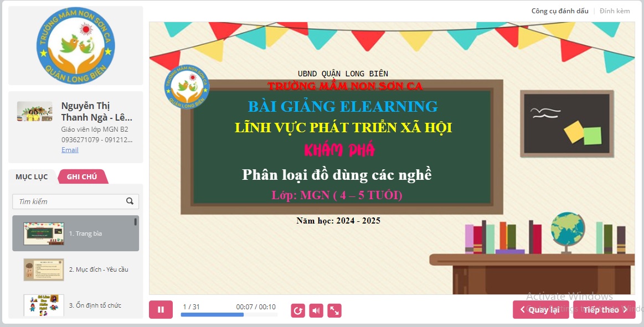The image size is (644, 327).
Task: Pause the lesson playback
Action: click(x=161, y=310)
